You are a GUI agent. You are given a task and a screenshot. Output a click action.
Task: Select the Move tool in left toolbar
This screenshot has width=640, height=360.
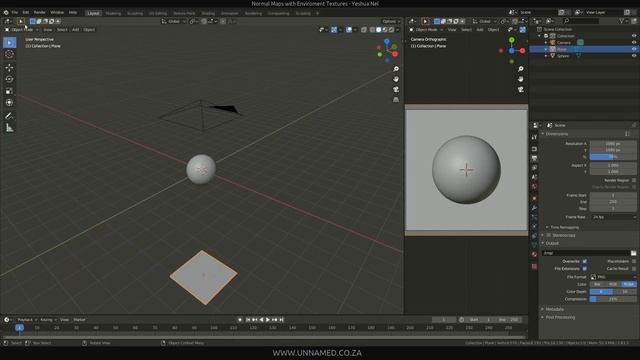[x=9, y=68]
